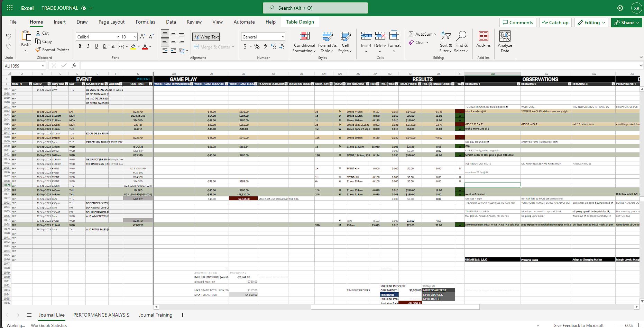Open the Table Design tab
This screenshot has height=328, width=644.
pos(300,22)
